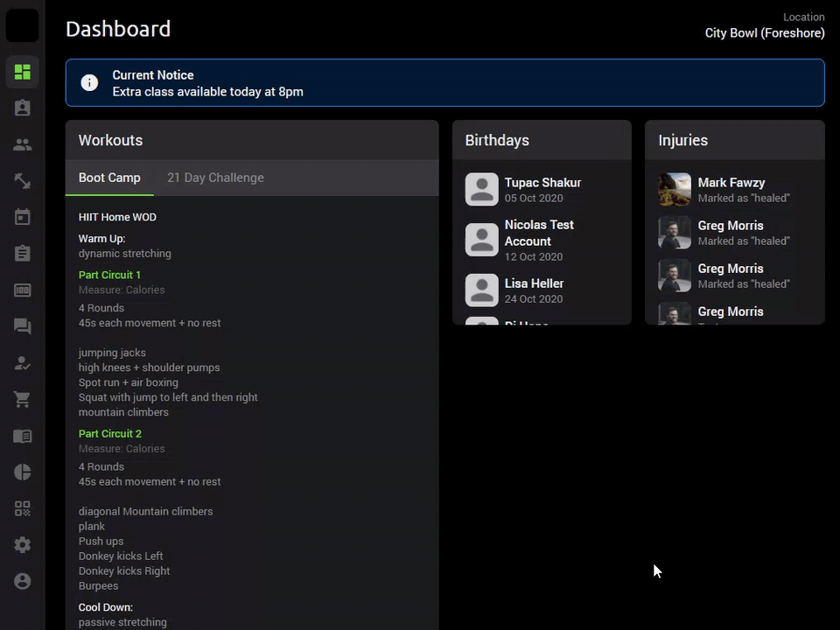Click 'Squat with jump to left and then right'

click(168, 397)
